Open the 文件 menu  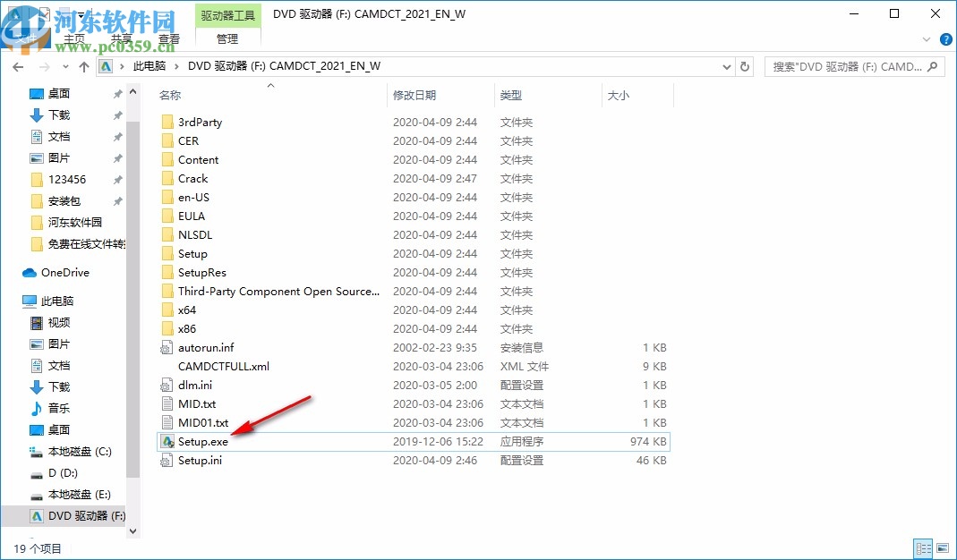tap(27, 39)
